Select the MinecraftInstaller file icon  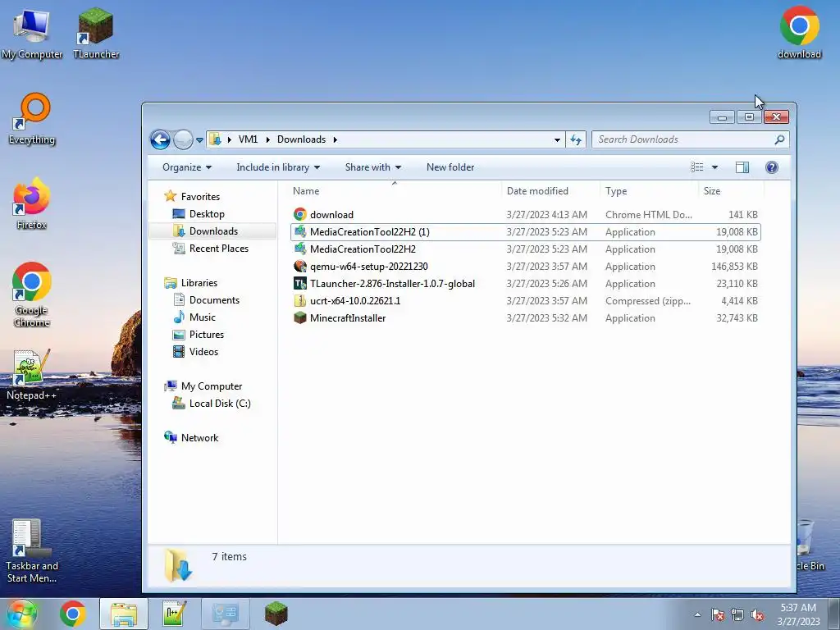click(x=300, y=317)
